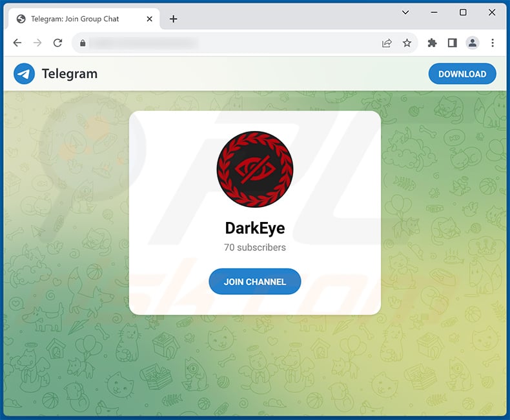Toggle the browser side panel

point(452,43)
